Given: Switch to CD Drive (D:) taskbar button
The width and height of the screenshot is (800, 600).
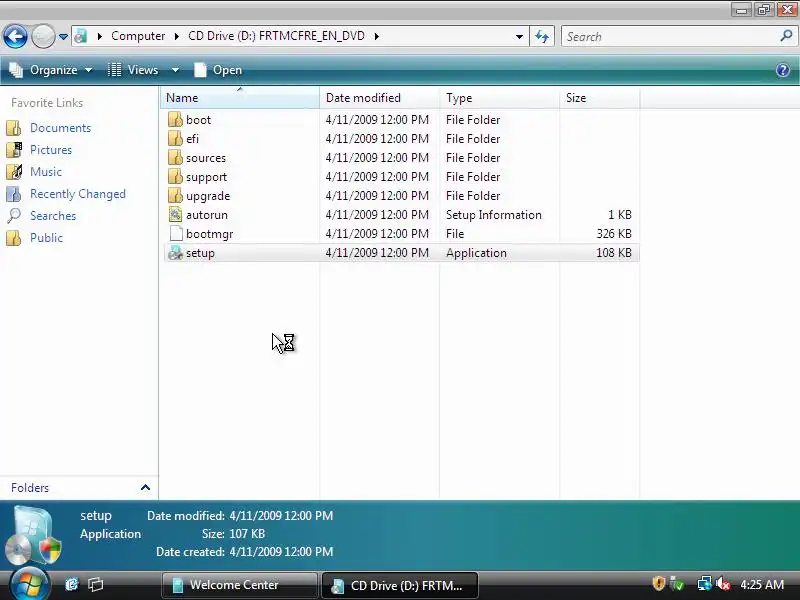Looking at the screenshot, I should [x=399, y=585].
